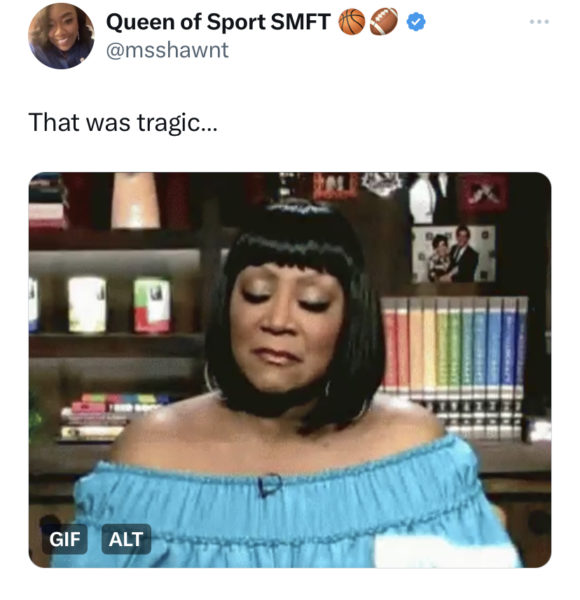Screen dimensions: 580x600
Task: Show the ALT image description
Action: 126,539
